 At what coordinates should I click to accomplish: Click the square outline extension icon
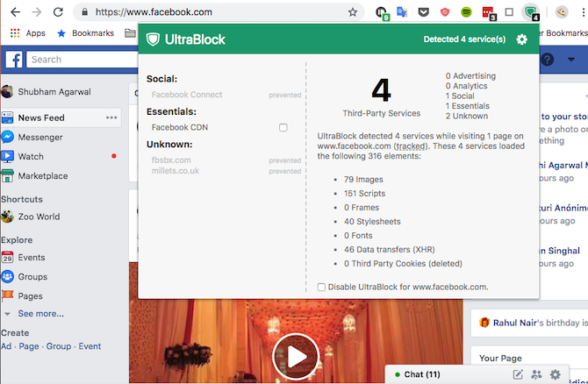[x=509, y=12]
